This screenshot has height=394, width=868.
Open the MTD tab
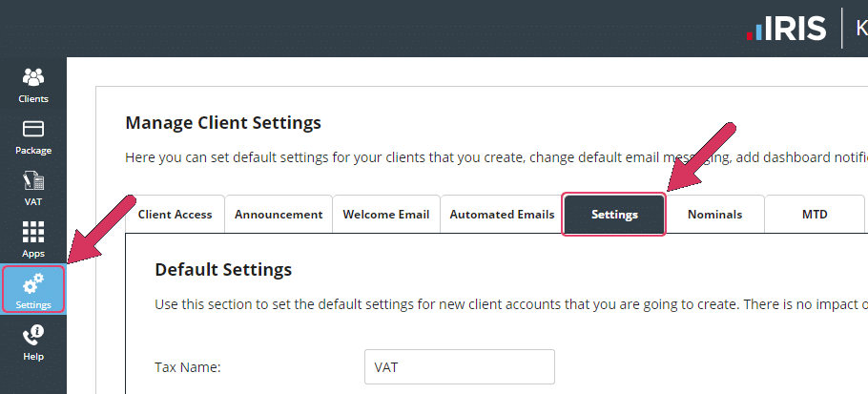814,215
